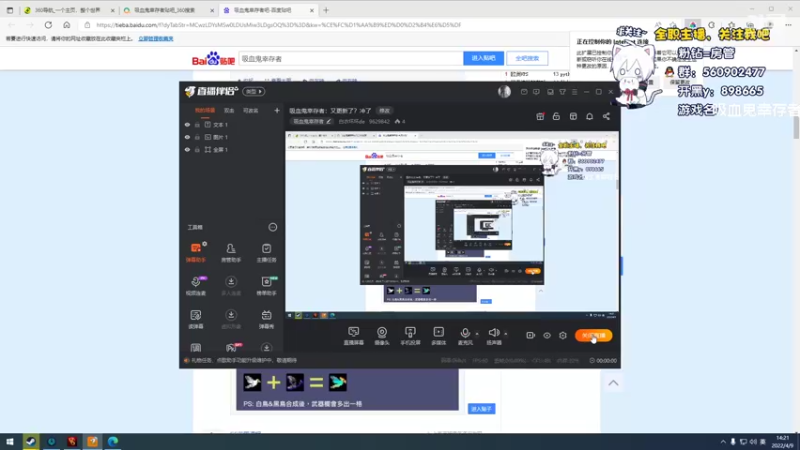The image size is (800, 450).
Task: Add the 摄像头 camera source
Action: click(382, 336)
